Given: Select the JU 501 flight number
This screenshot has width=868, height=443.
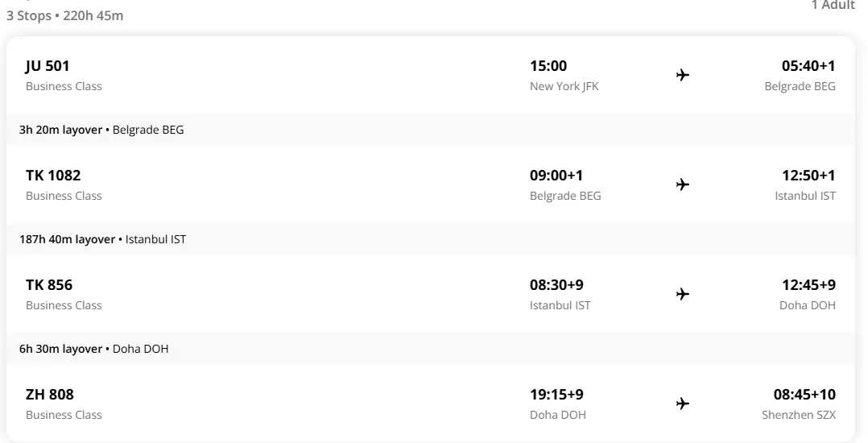Looking at the screenshot, I should point(48,66).
